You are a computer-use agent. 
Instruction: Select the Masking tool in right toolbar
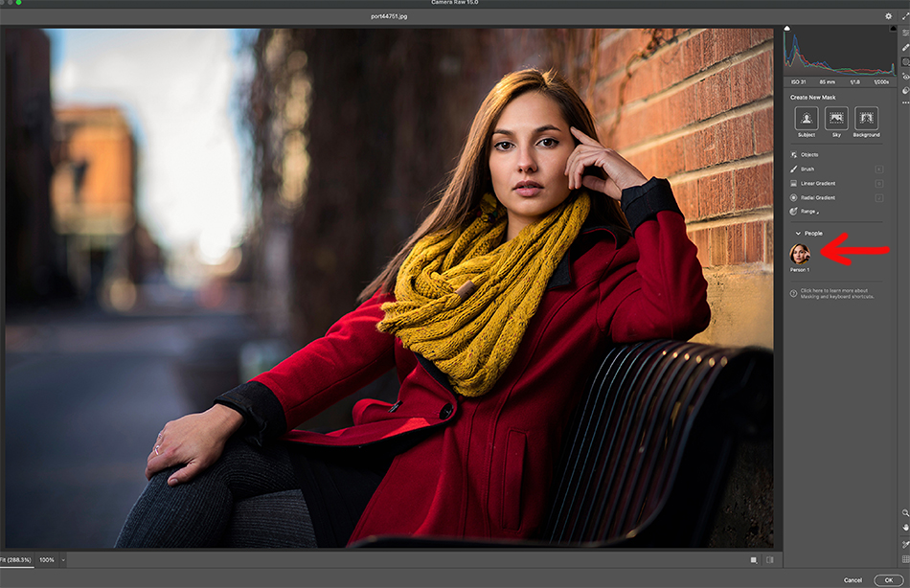[906, 62]
